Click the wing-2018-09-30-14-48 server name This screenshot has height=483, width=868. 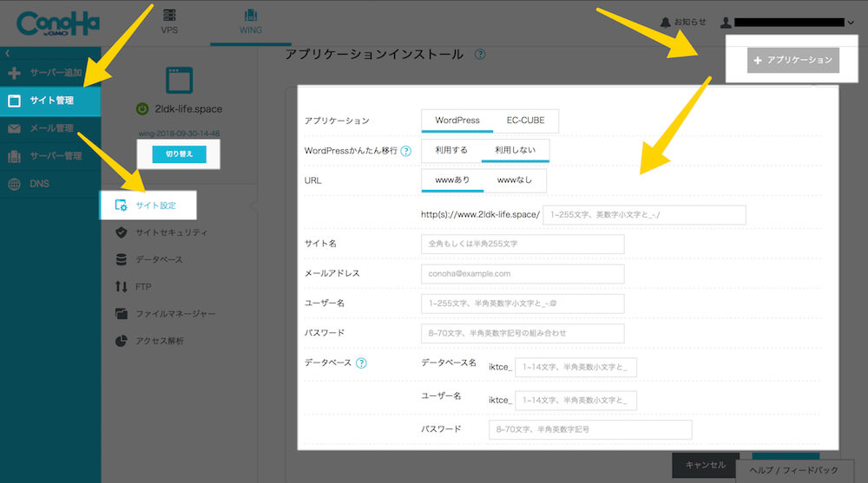pos(179,134)
